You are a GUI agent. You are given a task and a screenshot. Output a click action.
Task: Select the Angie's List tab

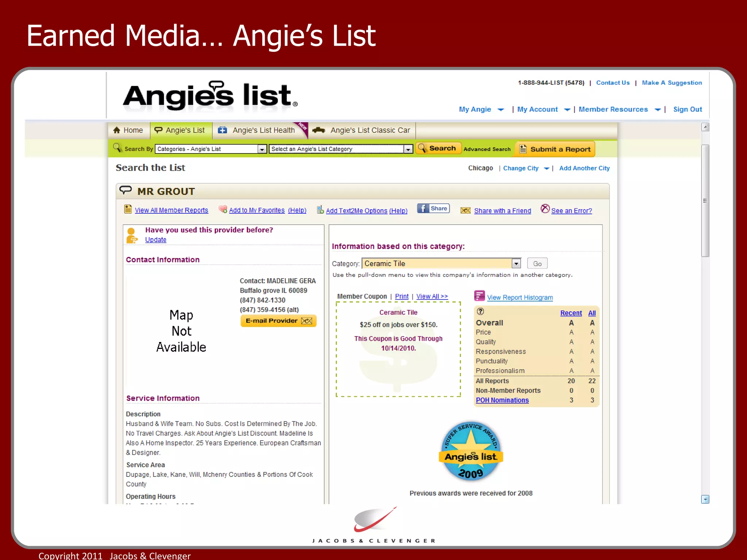(x=181, y=130)
